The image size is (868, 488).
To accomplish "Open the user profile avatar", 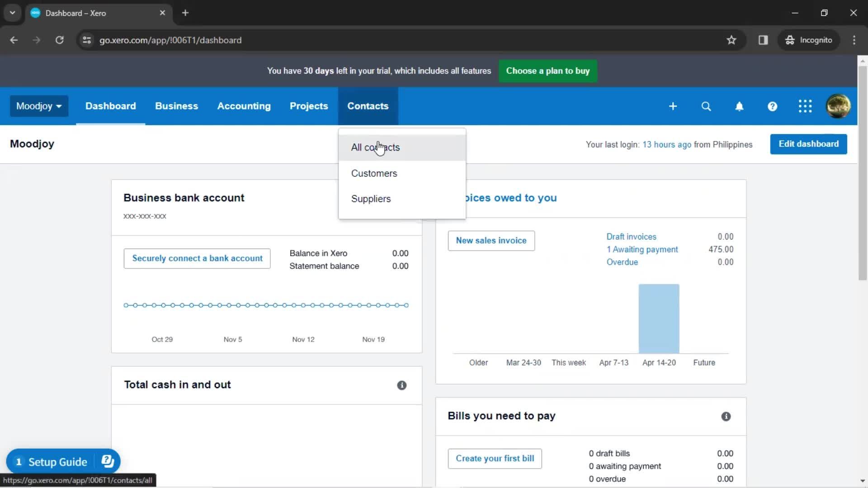I will [x=838, y=106].
